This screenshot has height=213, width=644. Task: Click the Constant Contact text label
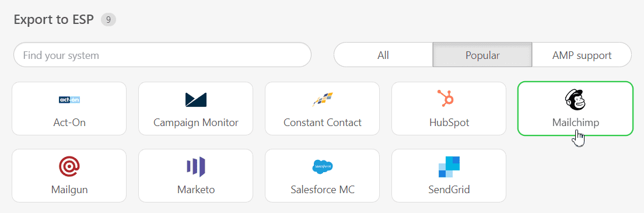coord(323,123)
